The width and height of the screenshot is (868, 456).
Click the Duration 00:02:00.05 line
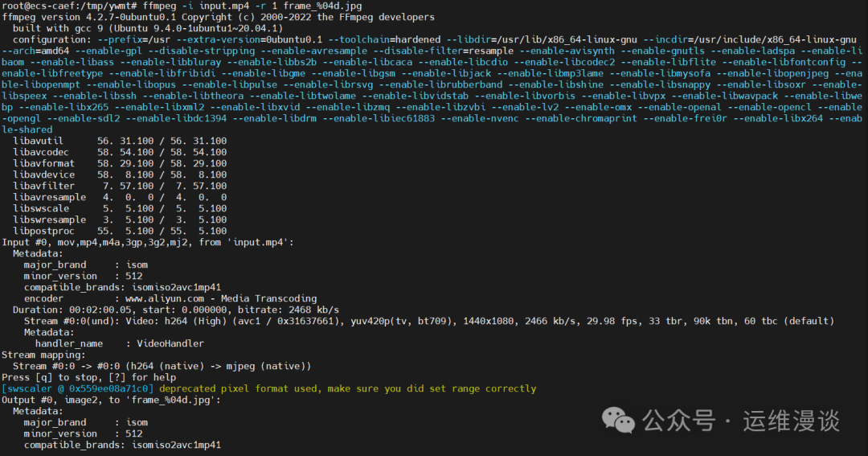click(175, 310)
